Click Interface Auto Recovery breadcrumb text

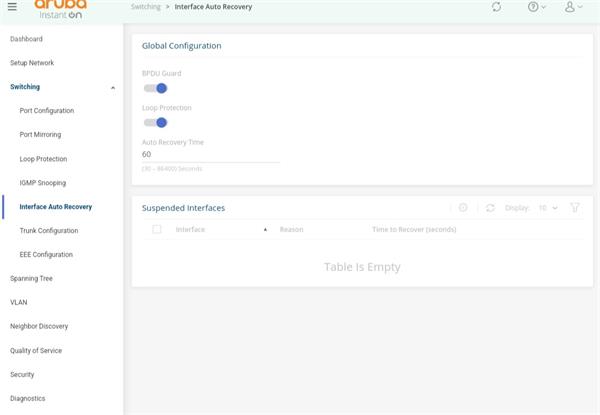(x=213, y=7)
